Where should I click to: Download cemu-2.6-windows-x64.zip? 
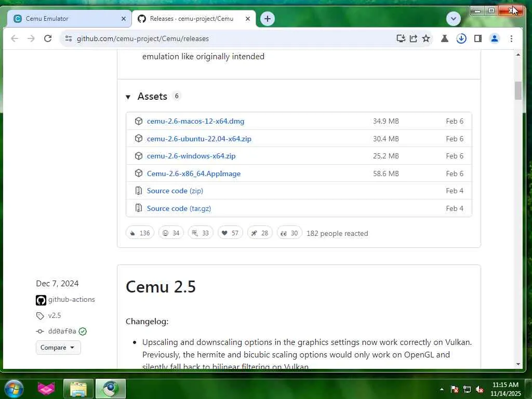pyautogui.click(x=191, y=156)
